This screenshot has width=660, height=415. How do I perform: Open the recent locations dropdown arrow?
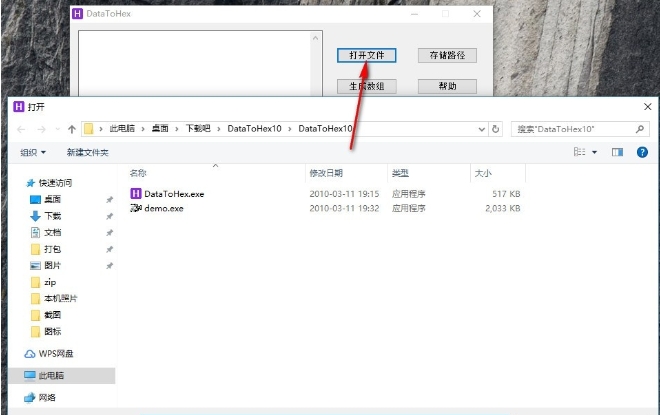point(58,129)
